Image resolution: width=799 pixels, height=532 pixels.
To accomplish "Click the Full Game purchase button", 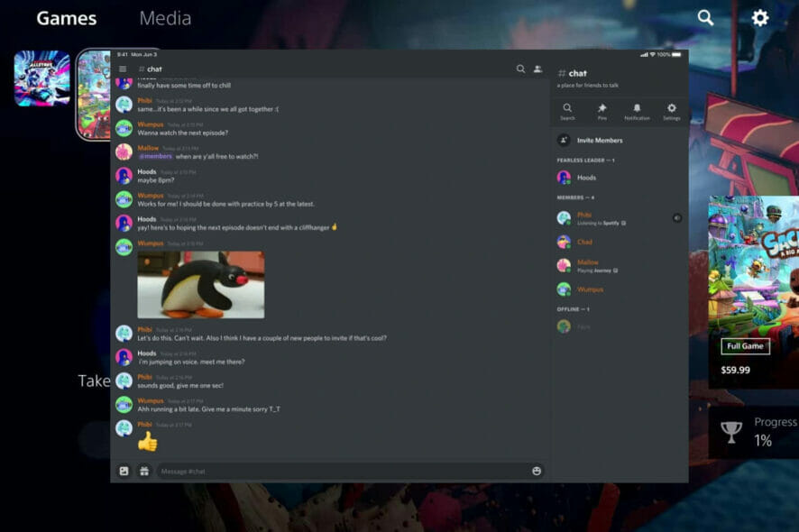I will point(745,346).
